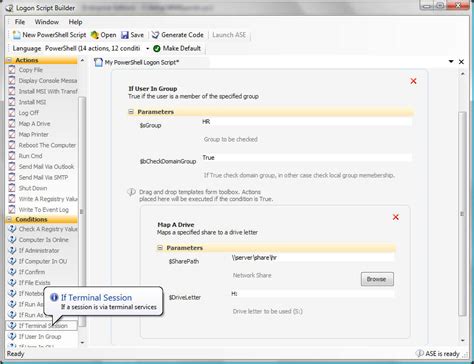
Task: Select the Send Mail Via Outlook icon
Action: [x=12, y=167]
